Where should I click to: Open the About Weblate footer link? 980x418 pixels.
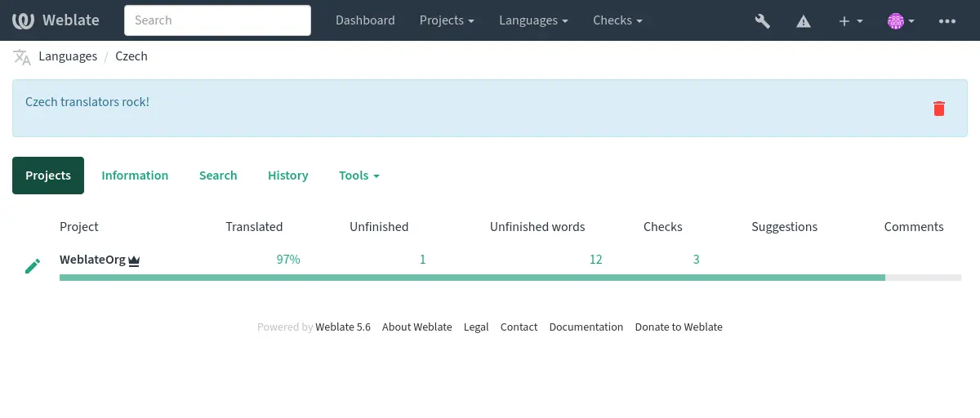417,327
